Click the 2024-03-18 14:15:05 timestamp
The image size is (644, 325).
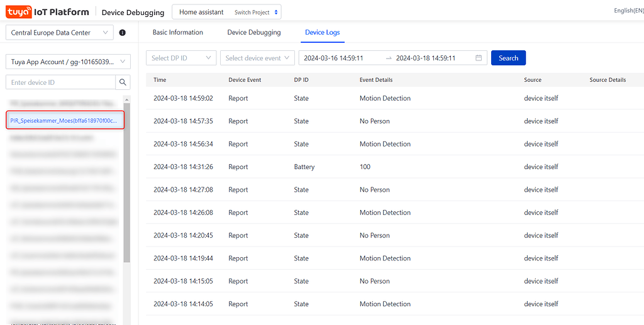pyautogui.click(x=183, y=281)
